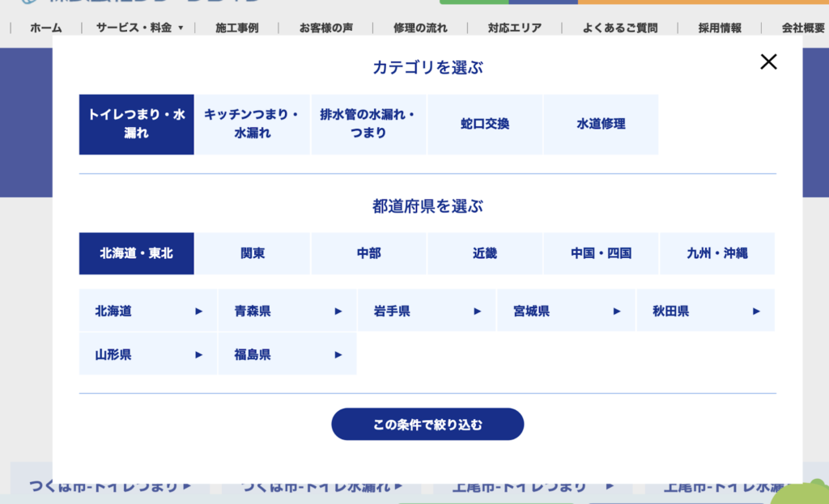Close the category filter modal with X

(x=768, y=61)
